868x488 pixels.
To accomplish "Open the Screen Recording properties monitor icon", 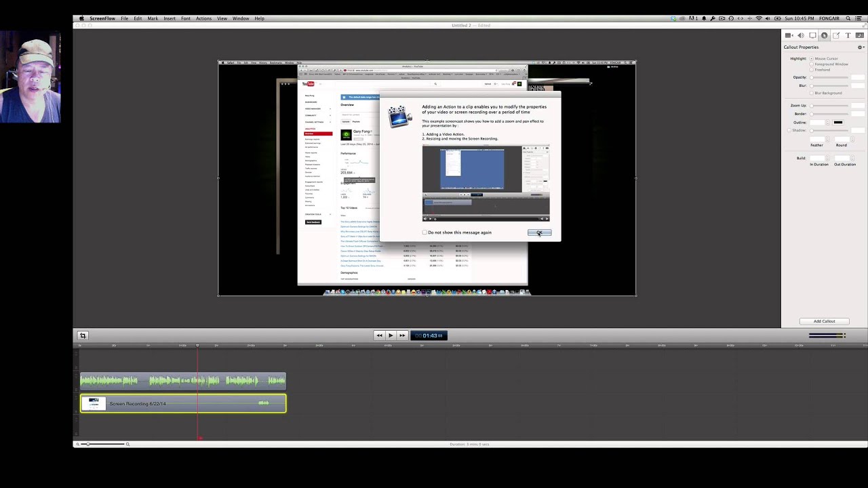I will pos(812,35).
